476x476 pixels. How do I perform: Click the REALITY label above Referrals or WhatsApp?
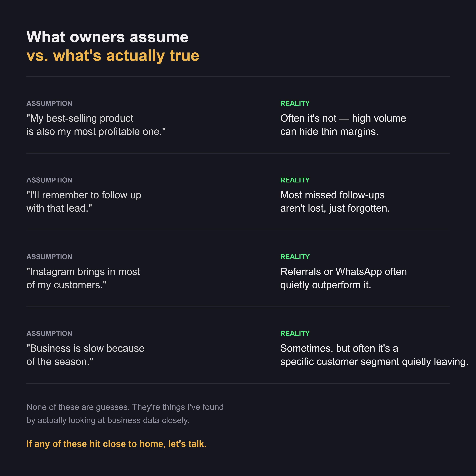(x=295, y=257)
